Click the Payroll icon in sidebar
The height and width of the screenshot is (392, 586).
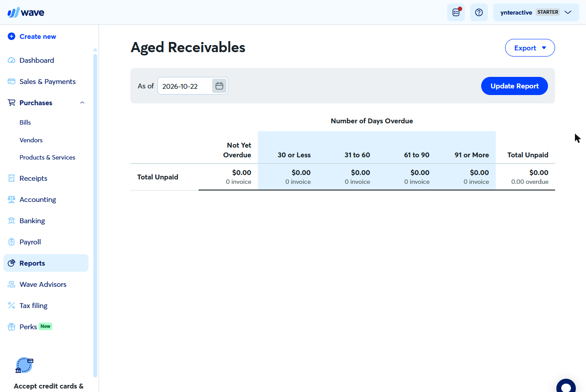tap(11, 242)
